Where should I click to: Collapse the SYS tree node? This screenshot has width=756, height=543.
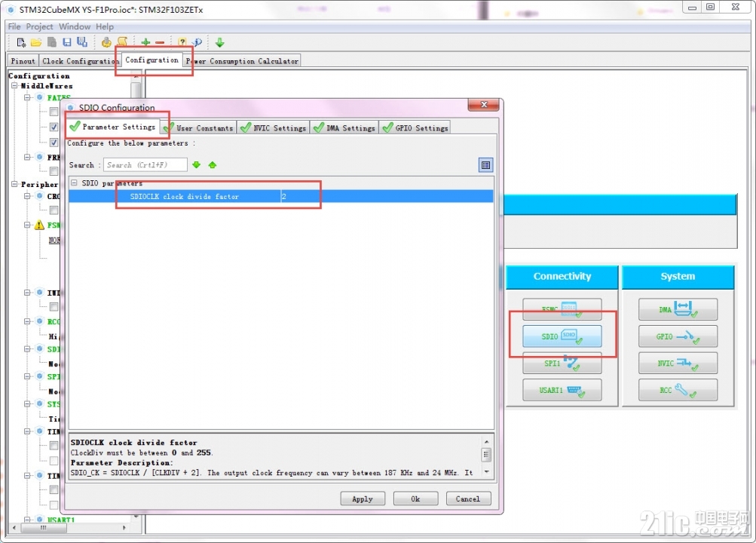point(27,403)
